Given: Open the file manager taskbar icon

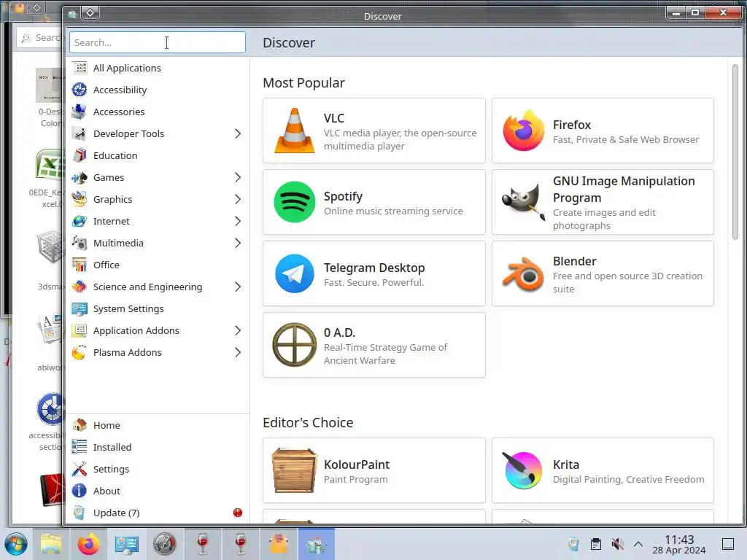Looking at the screenshot, I should pyautogui.click(x=50, y=544).
